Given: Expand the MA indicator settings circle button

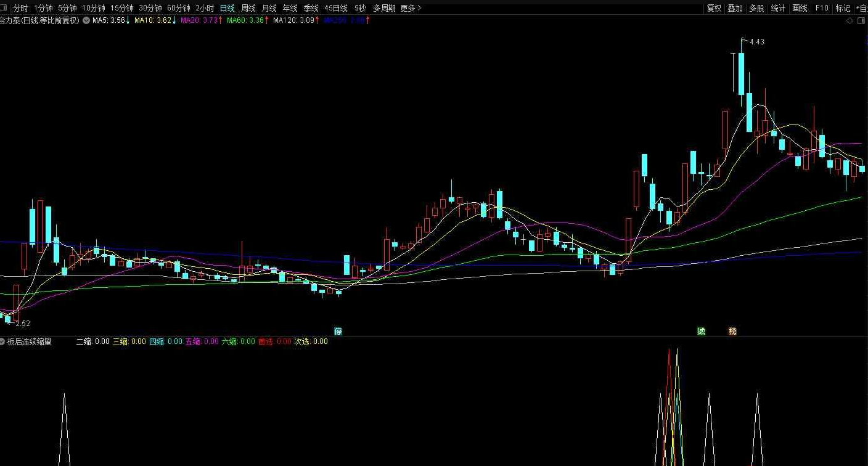Looking at the screenshot, I should pyautogui.click(x=86, y=20).
